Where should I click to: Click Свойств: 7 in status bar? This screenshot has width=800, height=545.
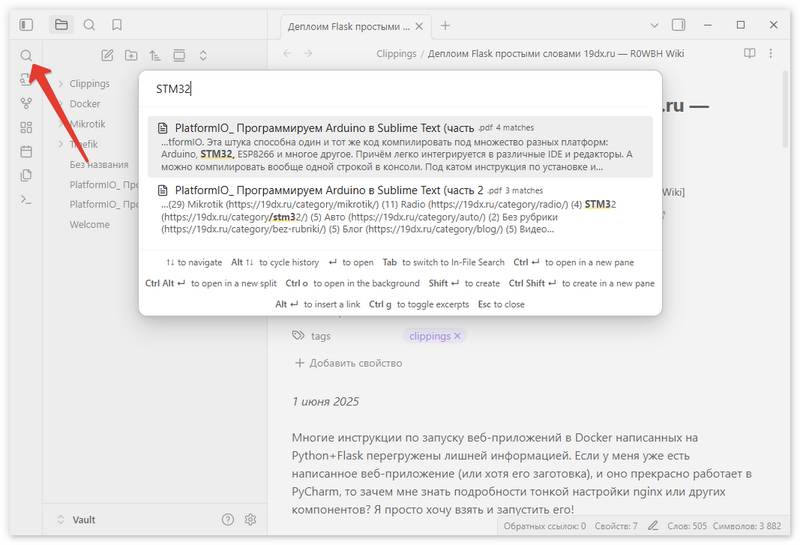(616, 526)
